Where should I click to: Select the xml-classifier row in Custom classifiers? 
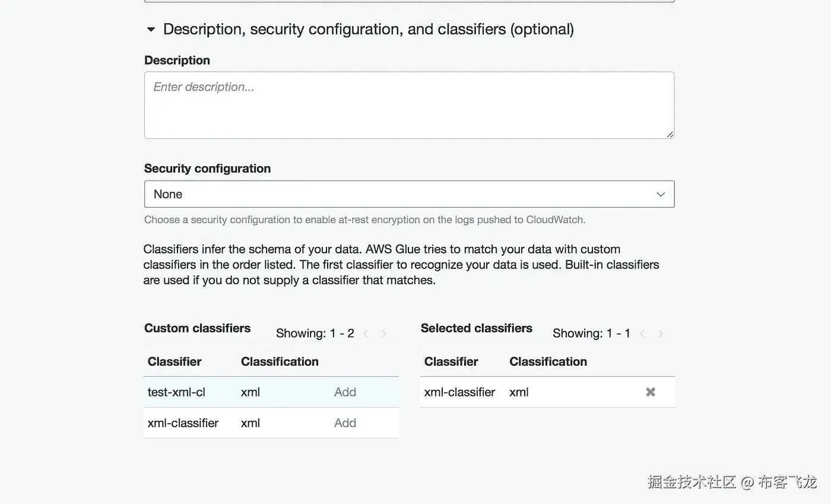point(271,423)
